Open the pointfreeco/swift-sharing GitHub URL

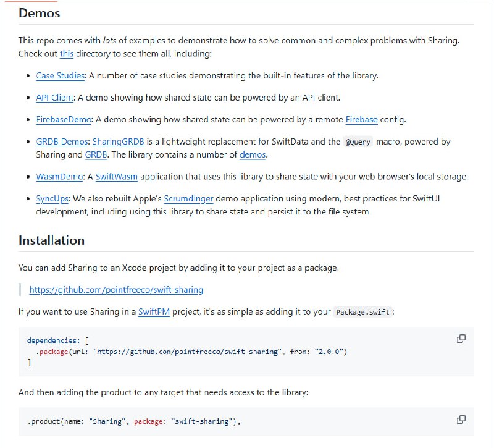point(116,289)
